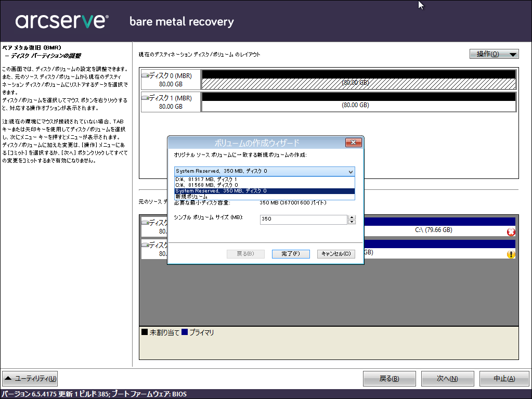
Task: Click the black 未割り当て legend swatch
Action: click(145, 332)
